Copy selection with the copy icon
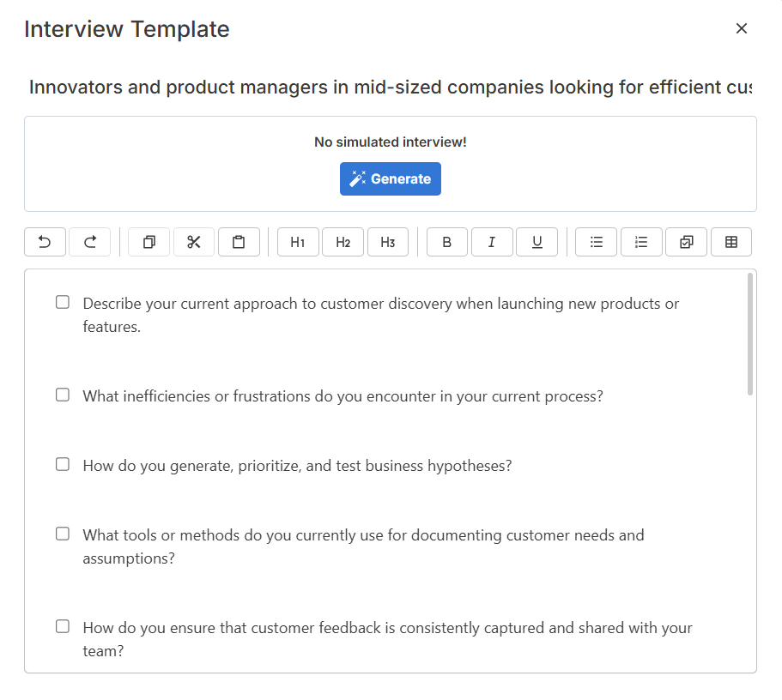 click(149, 242)
